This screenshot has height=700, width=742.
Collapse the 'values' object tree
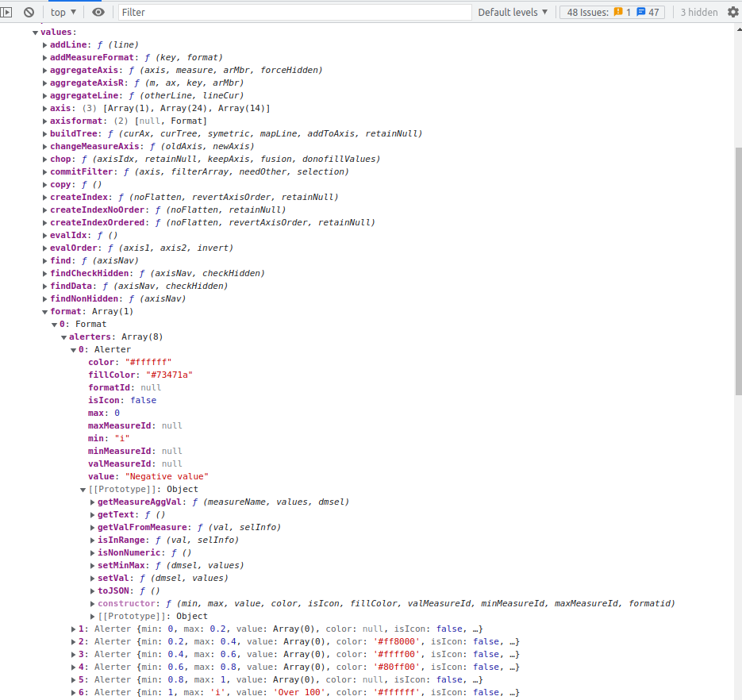tap(36, 32)
